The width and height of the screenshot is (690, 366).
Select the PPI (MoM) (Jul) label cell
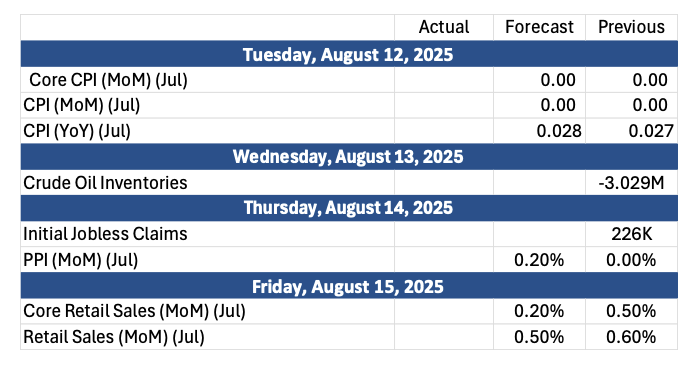[x=207, y=260]
